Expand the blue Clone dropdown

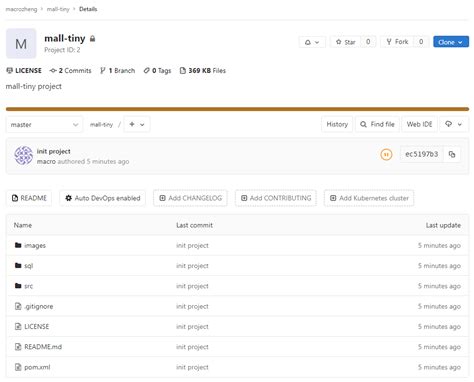point(451,42)
